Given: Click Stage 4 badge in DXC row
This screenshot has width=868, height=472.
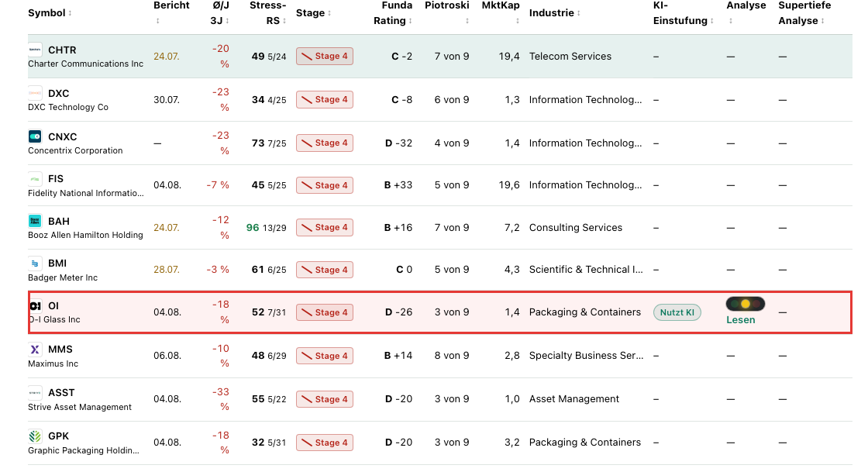Looking at the screenshot, I should [325, 100].
